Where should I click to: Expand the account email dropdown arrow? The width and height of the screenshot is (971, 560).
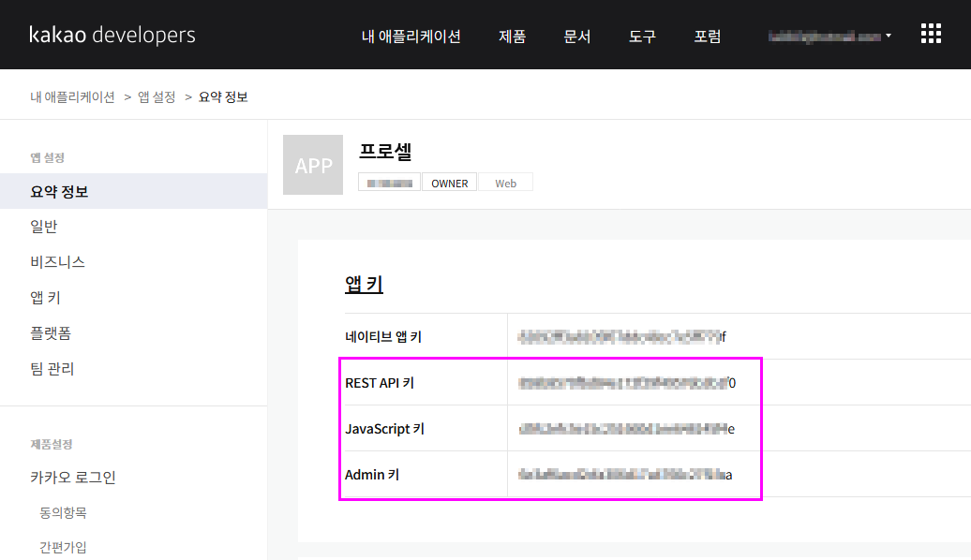point(889,36)
